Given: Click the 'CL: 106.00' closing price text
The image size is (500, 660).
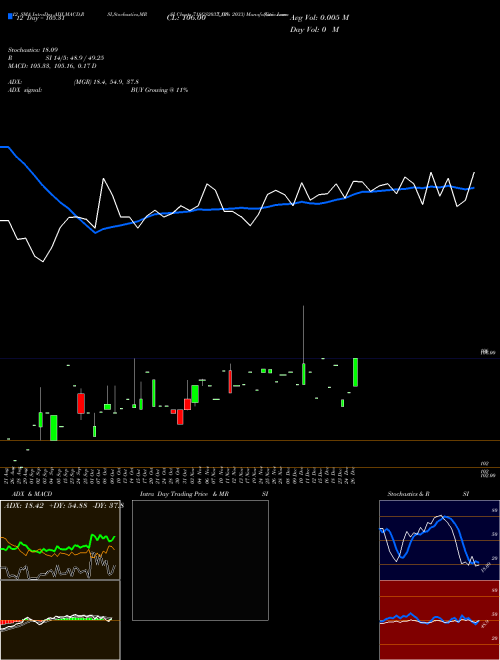Looking at the screenshot, I should tap(186, 18).
